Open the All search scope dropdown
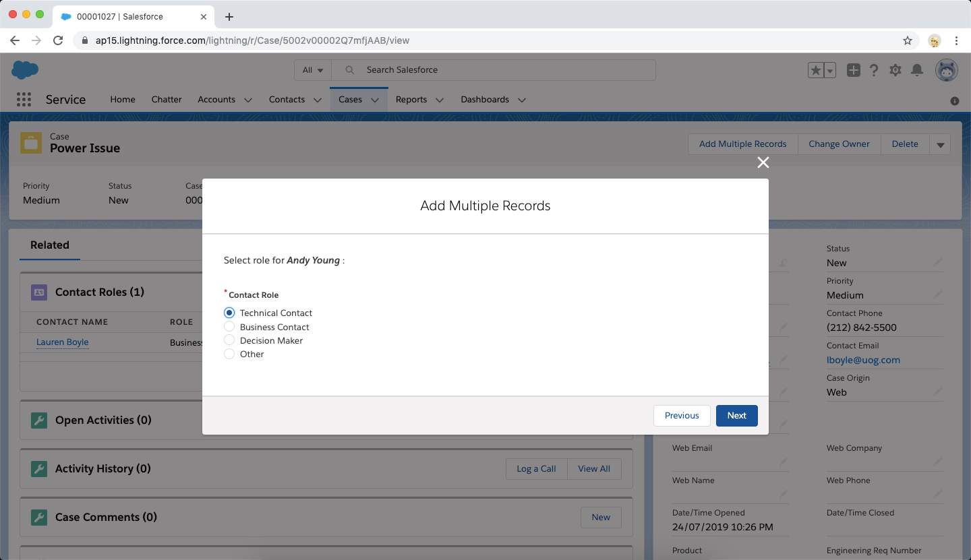This screenshot has width=971, height=560. coord(313,70)
